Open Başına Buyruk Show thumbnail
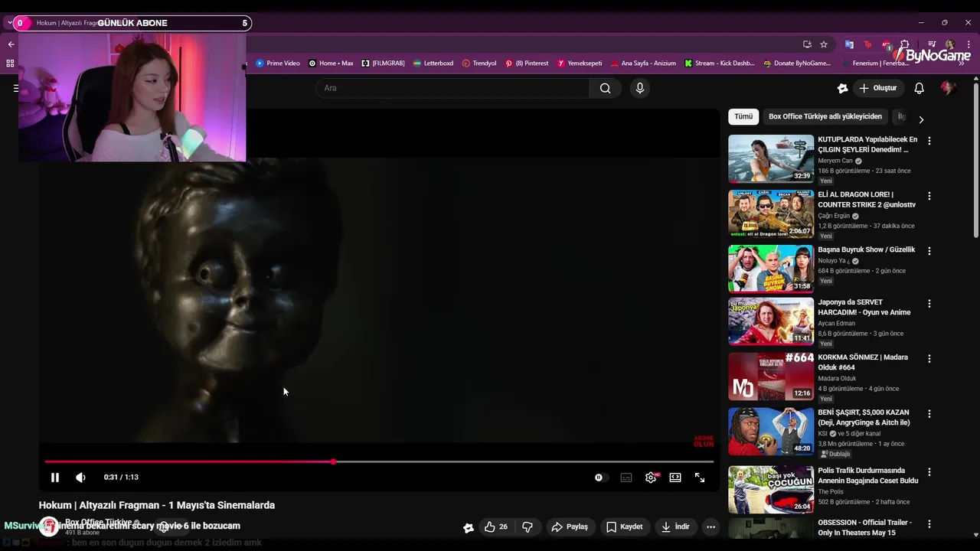Viewport: 980px width, 551px height. [x=771, y=269]
